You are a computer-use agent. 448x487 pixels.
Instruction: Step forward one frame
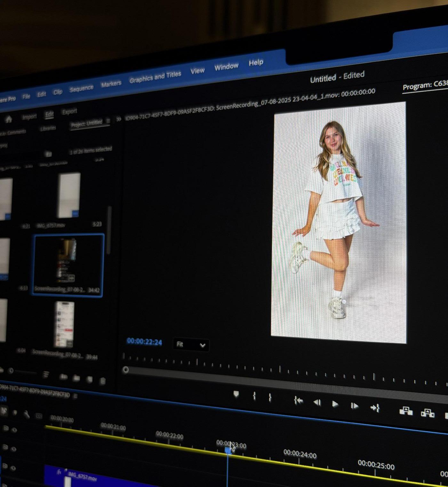pyautogui.click(x=354, y=406)
